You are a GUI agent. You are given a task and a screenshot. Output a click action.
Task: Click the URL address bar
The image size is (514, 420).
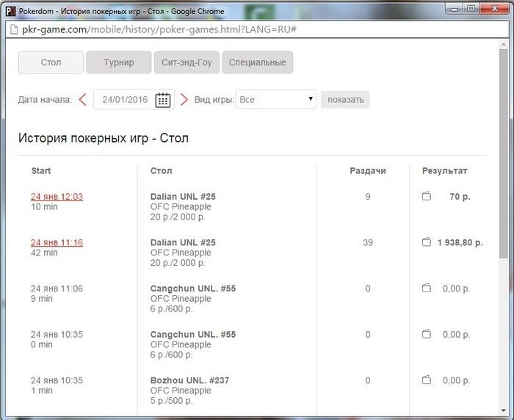click(257, 29)
